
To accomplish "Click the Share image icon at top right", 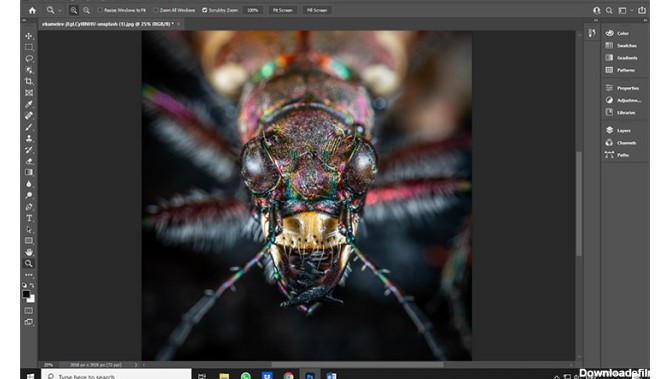I will click(642, 10).
